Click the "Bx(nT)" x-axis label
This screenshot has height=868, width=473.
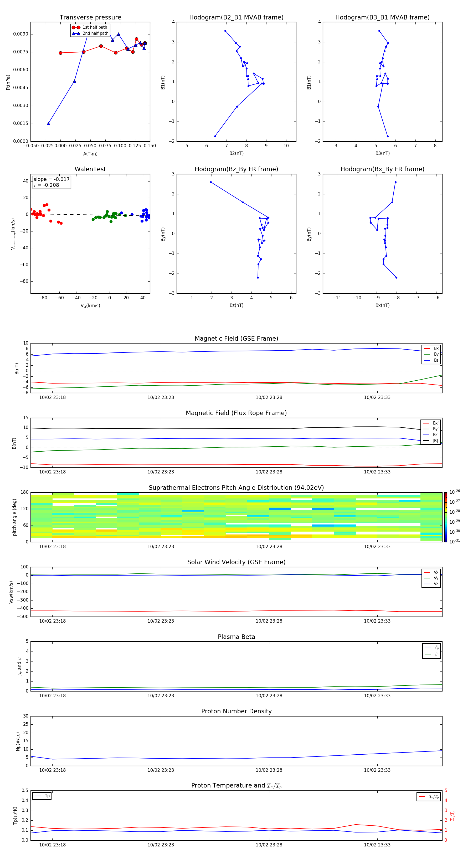(382, 306)
